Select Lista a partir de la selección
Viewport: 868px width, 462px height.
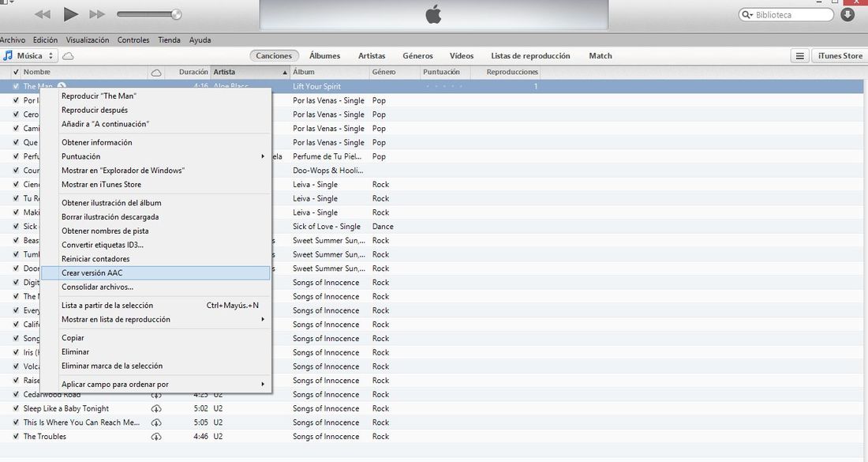click(x=155, y=305)
